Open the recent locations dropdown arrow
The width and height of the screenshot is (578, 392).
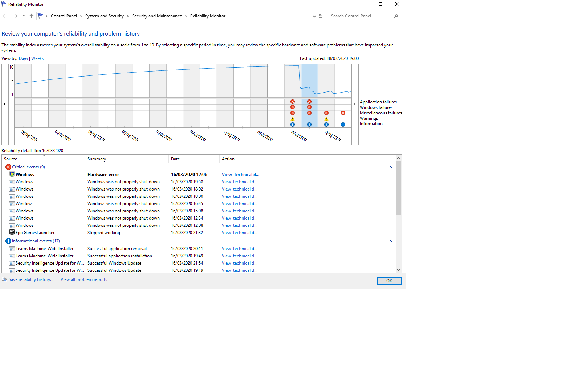coord(24,16)
